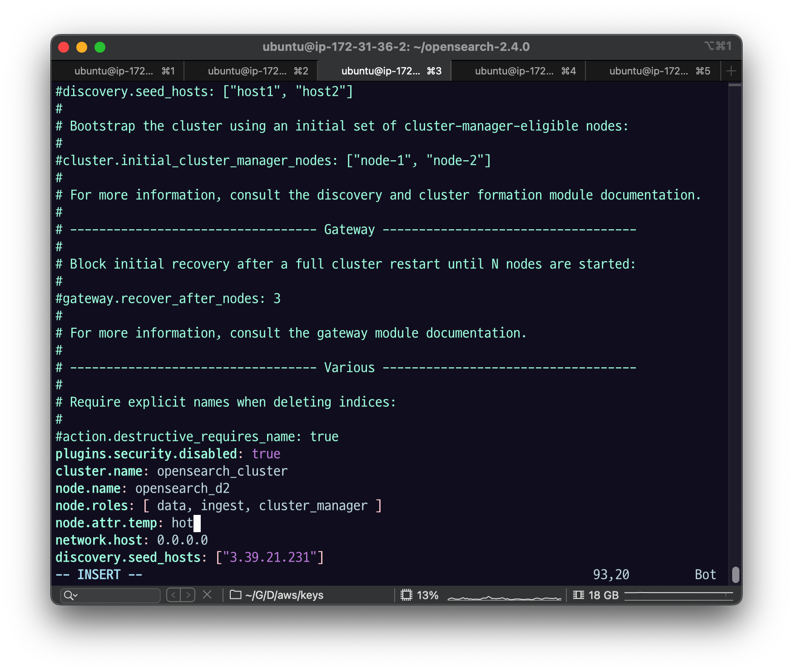Image resolution: width=793 pixels, height=672 pixels.
Task: Click the memory usage graph
Action: coord(679,596)
